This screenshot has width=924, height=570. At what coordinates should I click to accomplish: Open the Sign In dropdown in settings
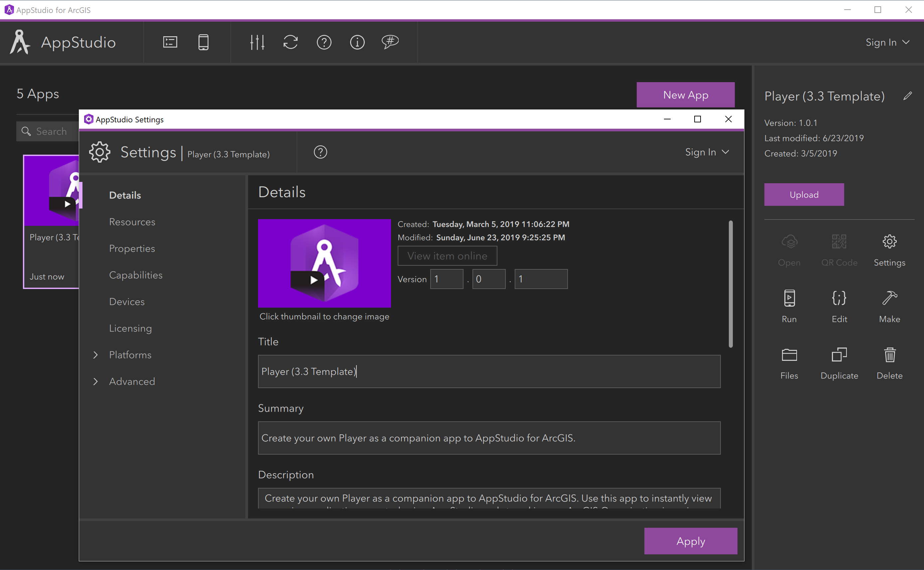click(x=706, y=153)
